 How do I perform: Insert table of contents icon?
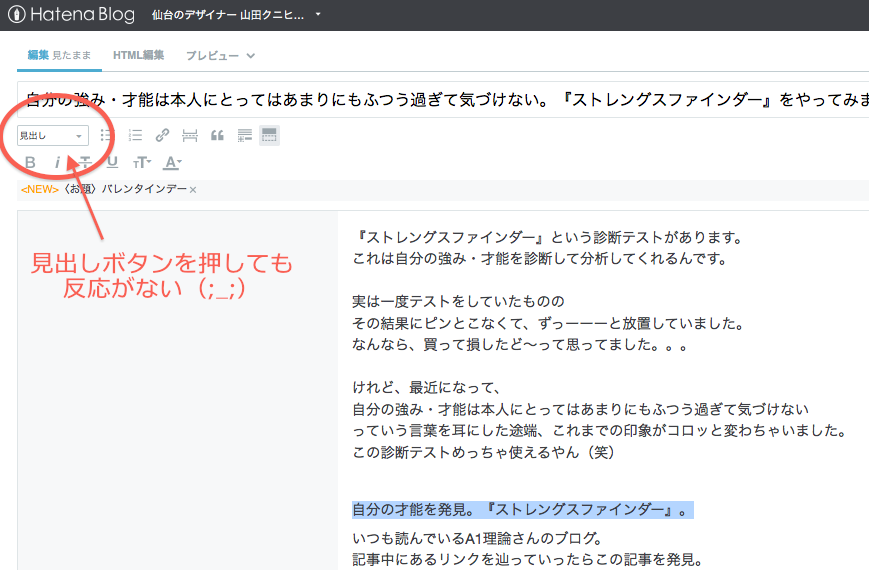[x=244, y=135]
